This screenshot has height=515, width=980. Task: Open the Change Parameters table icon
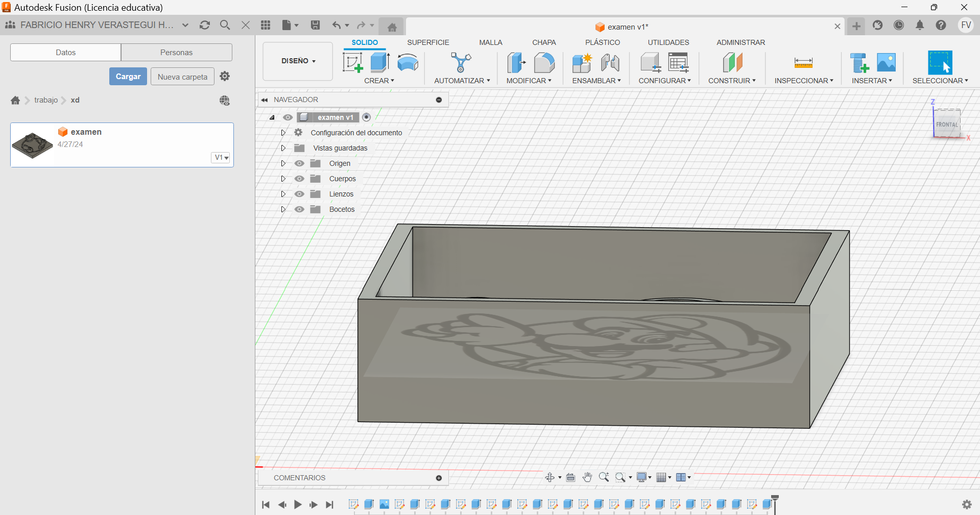pos(678,63)
